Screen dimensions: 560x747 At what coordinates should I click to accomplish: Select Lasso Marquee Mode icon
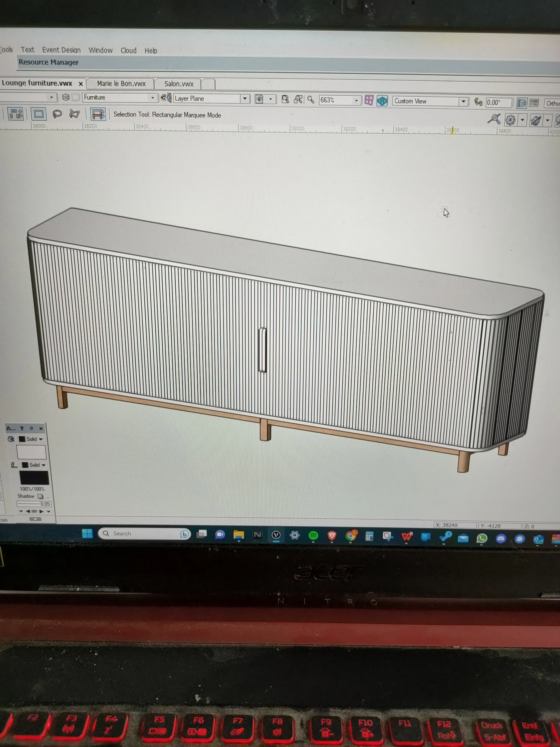[57, 114]
